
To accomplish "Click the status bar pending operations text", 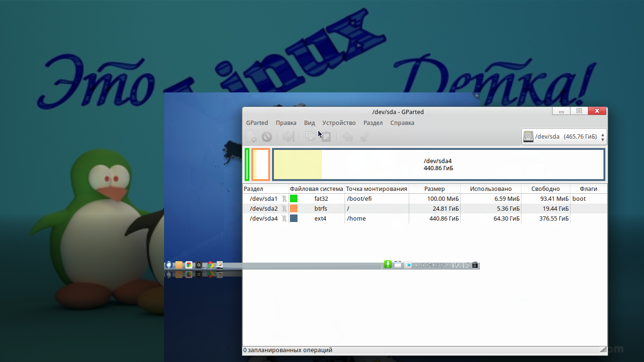I will [288, 350].
